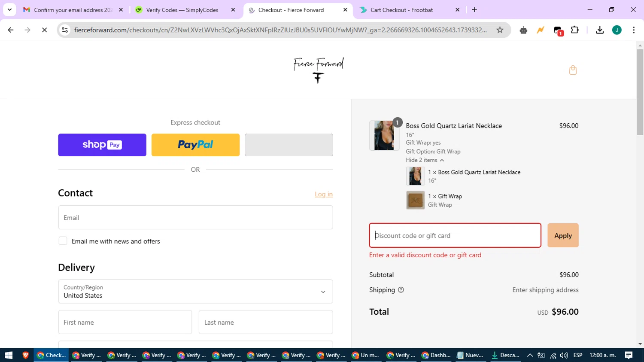Open the Windows Start menu
Viewport: 644px width, 362px height.
pos(9,355)
